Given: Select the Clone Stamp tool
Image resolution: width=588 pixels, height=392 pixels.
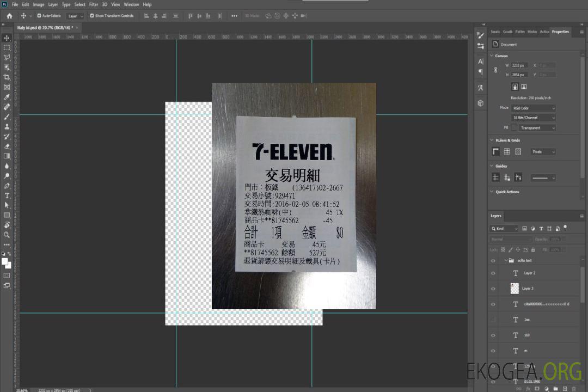Looking at the screenshot, I should pos(7,126).
